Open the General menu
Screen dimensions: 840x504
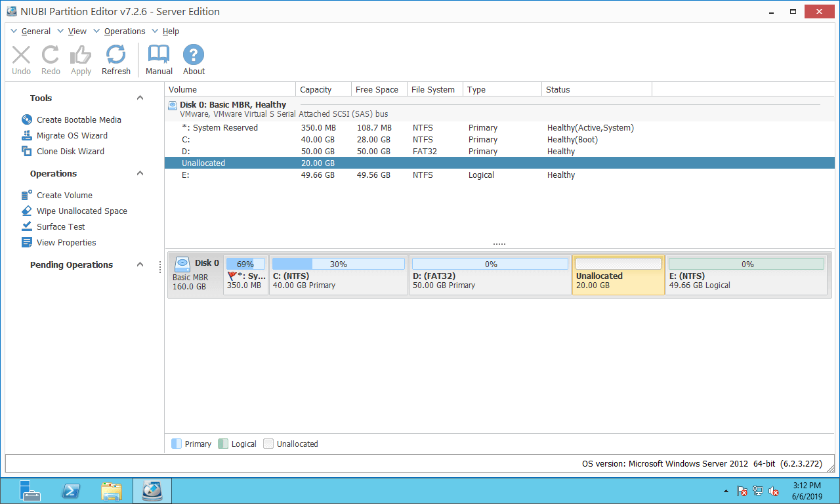(35, 31)
